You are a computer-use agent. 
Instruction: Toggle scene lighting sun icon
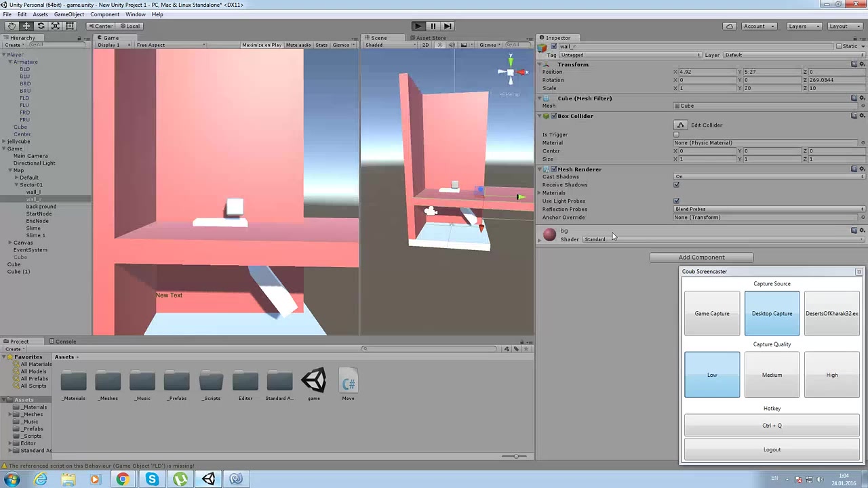439,45
